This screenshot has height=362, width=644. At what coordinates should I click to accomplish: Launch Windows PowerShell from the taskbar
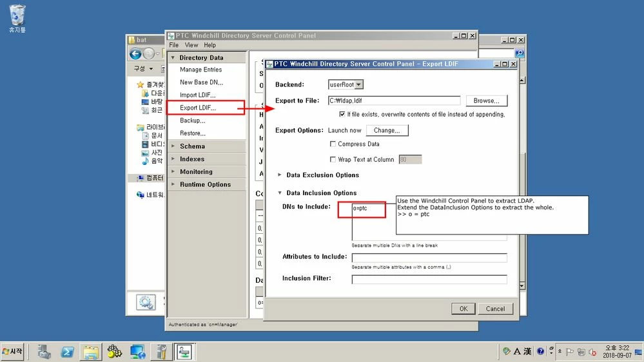[67, 352]
